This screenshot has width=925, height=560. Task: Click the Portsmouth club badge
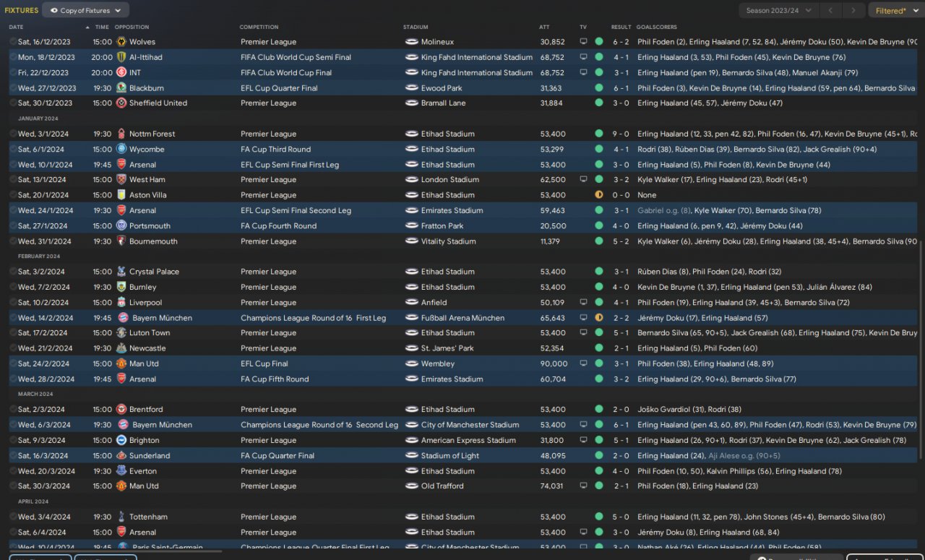pos(121,226)
